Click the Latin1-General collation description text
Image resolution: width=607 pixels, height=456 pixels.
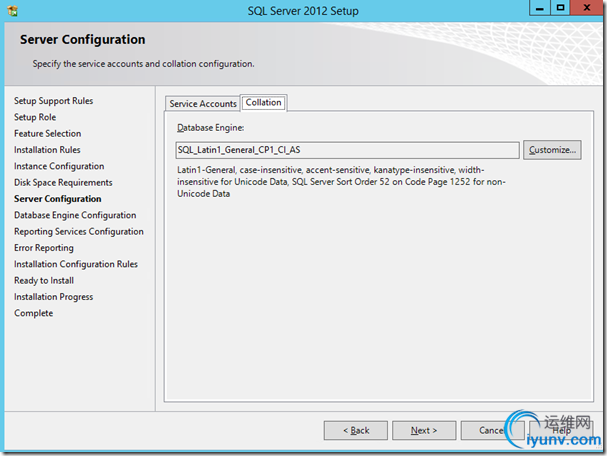(x=341, y=182)
